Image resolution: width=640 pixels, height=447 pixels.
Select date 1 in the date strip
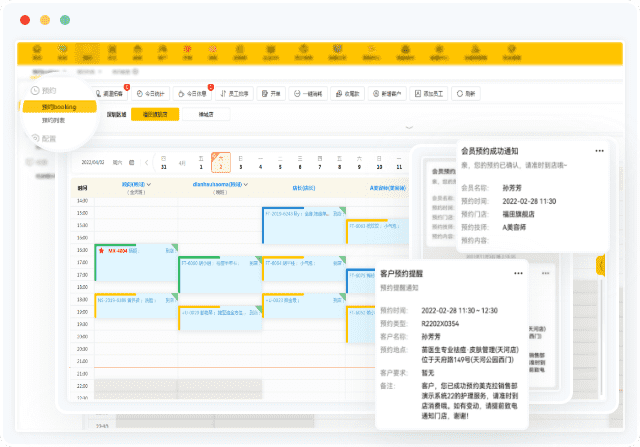tap(201, 162)
